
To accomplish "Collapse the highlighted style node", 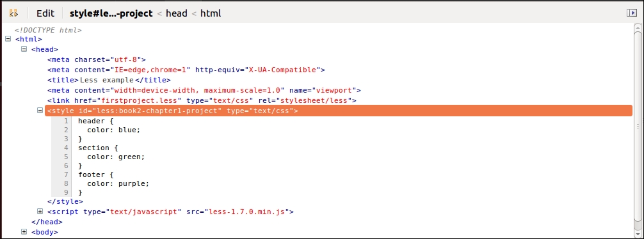I will point(40,110).
